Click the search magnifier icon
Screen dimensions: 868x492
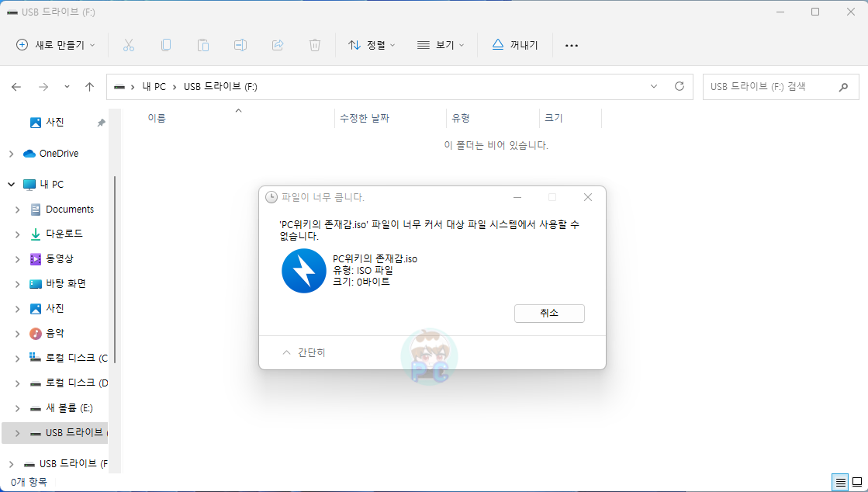click(843, 87)
